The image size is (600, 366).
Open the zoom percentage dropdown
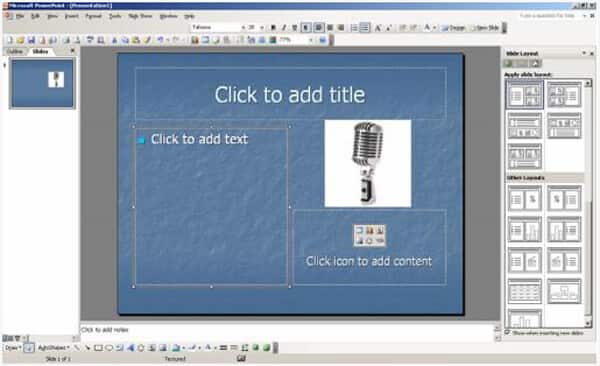pos(311,40)
